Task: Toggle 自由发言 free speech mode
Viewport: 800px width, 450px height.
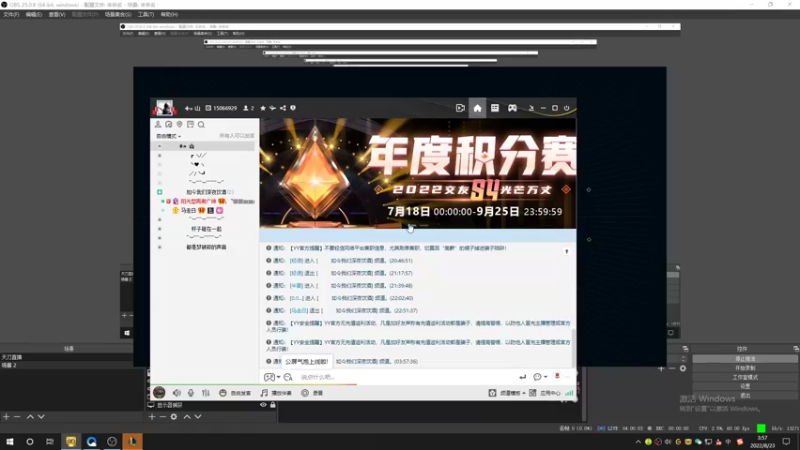Action: [235, 393]
